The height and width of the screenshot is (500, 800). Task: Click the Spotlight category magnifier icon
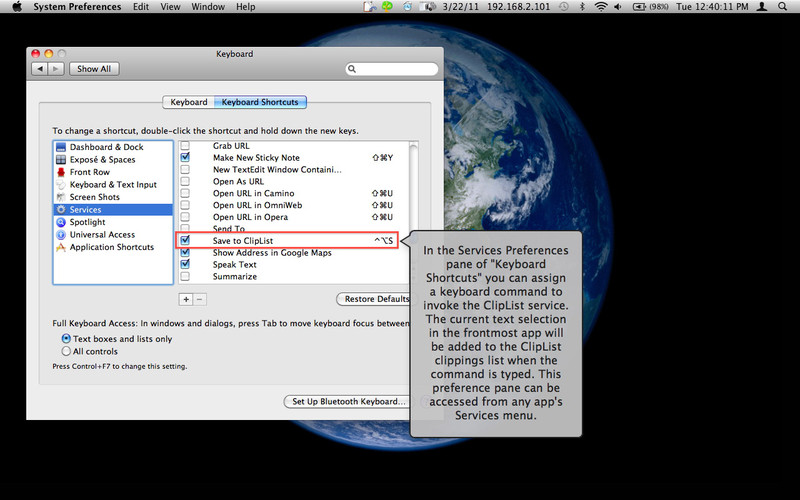61,222
